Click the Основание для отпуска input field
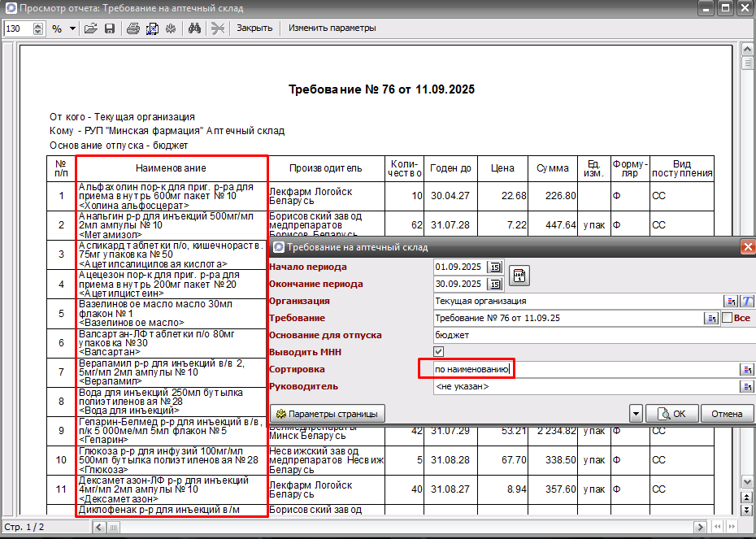Viewport: 756px width, 539px height. (x=594, y=335)
